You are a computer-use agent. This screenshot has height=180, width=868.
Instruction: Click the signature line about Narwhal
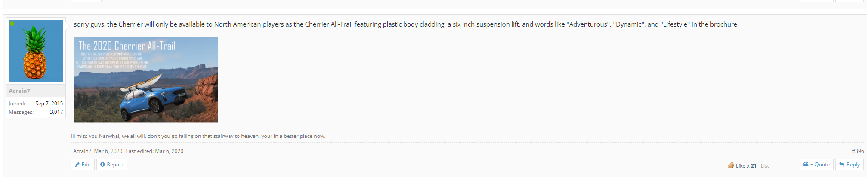pyautogui.click(x=198, y=136)
